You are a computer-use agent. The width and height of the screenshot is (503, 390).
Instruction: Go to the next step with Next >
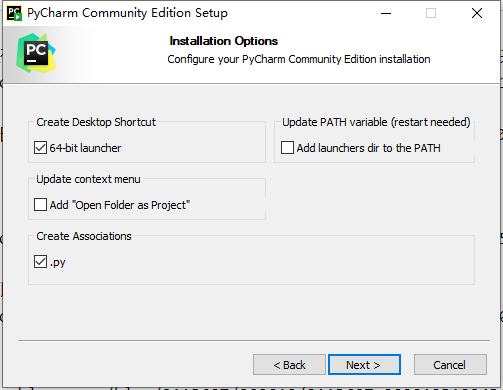(x=364, y=365)
